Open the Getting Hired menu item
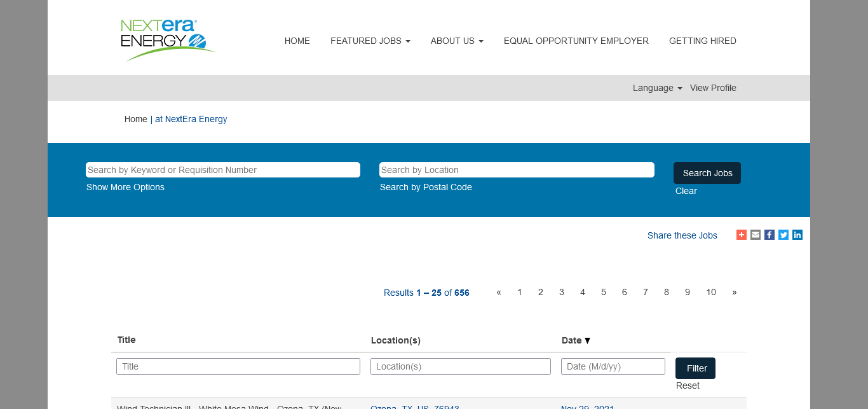This screenshot has width=868, height=409. point(702,41)
